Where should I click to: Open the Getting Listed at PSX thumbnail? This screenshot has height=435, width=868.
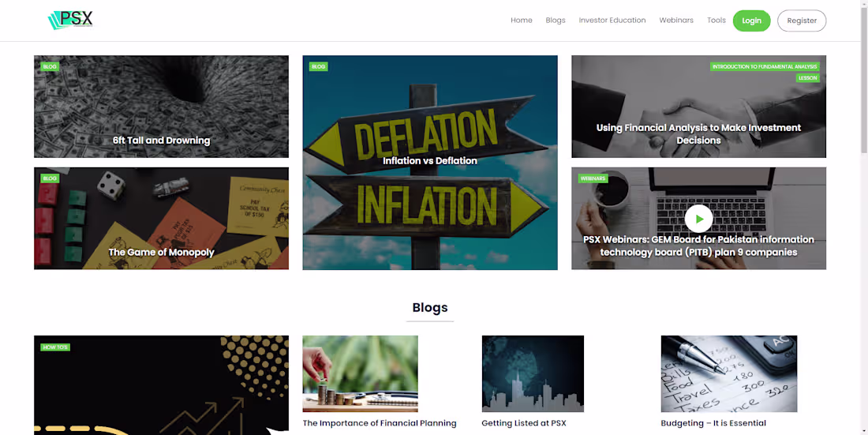[x=533, y=373]
